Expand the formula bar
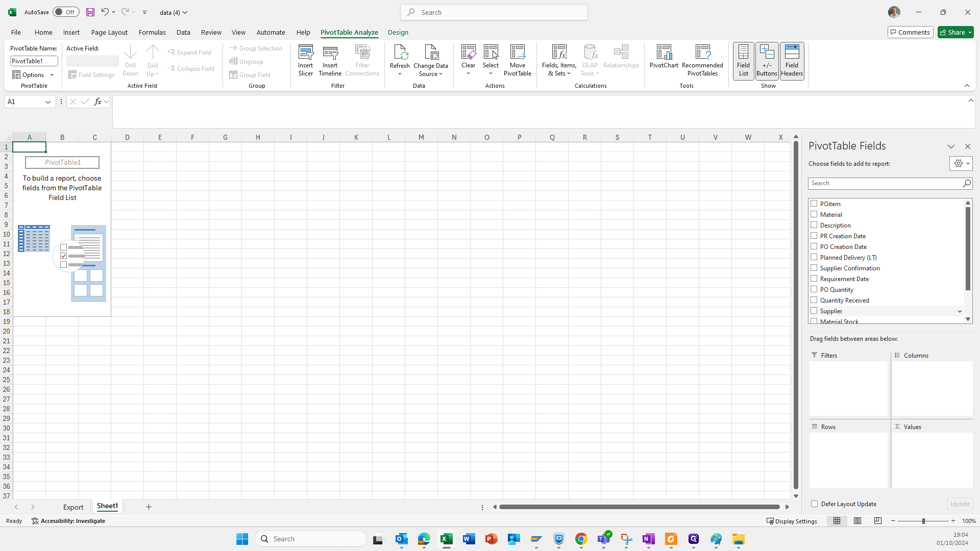This screenshot has width=980, height=551. (x=971, y=101)
